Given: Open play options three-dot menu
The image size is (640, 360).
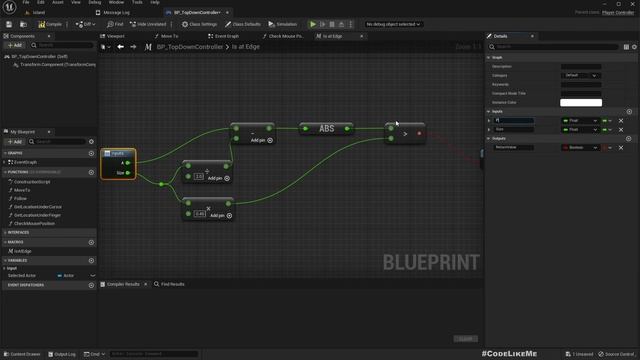Looking at the screenshot, I should click(351, 24).
